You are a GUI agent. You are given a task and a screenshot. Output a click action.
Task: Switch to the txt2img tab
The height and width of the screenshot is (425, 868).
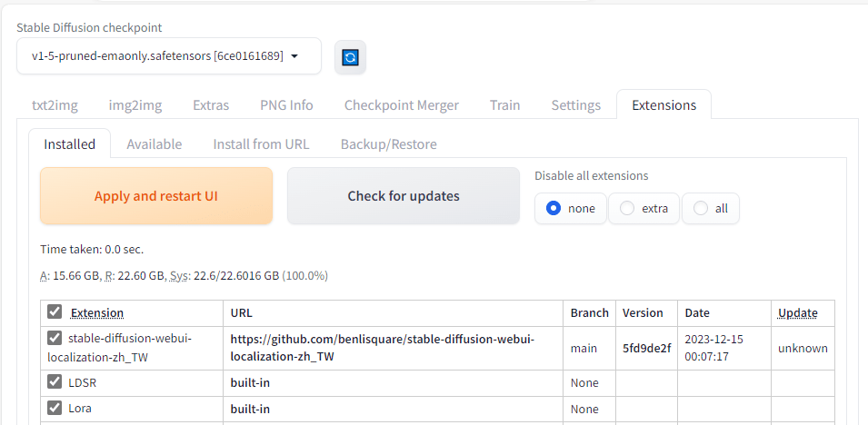[55, 105]
